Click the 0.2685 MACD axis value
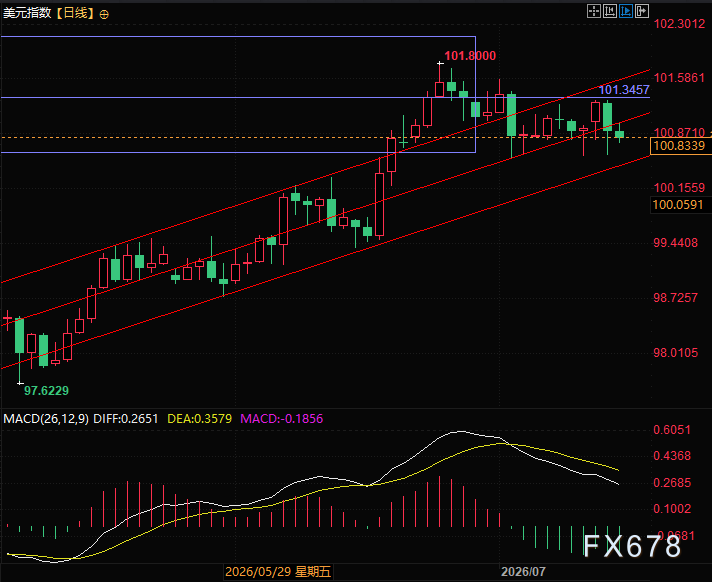The width and height of the screenshot is (712, 582). (672, 483)
